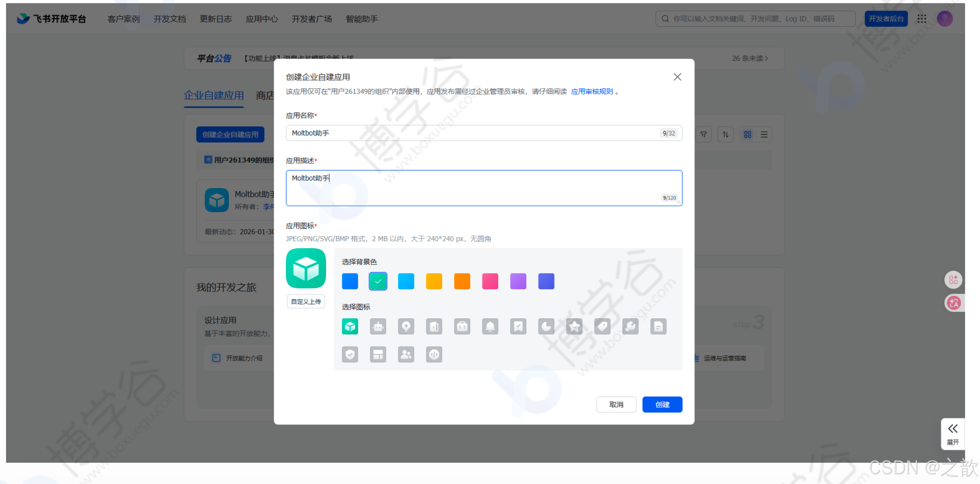Choose the pie chart app icon
980x484 pixels.
[x=546, y=326]
